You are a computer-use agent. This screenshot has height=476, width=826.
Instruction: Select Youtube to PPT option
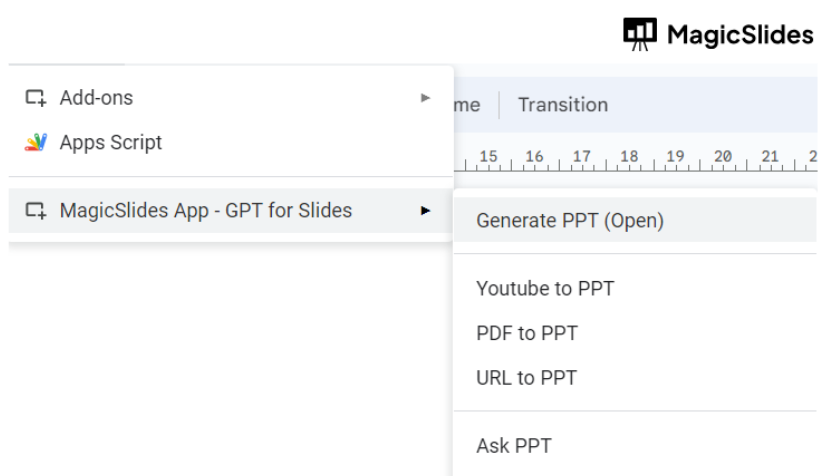tap(545, 289)
